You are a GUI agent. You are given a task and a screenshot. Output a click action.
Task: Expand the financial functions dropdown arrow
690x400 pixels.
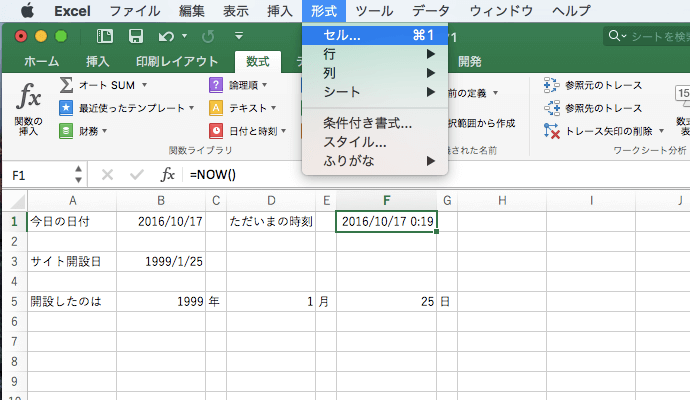pos(105,131)
